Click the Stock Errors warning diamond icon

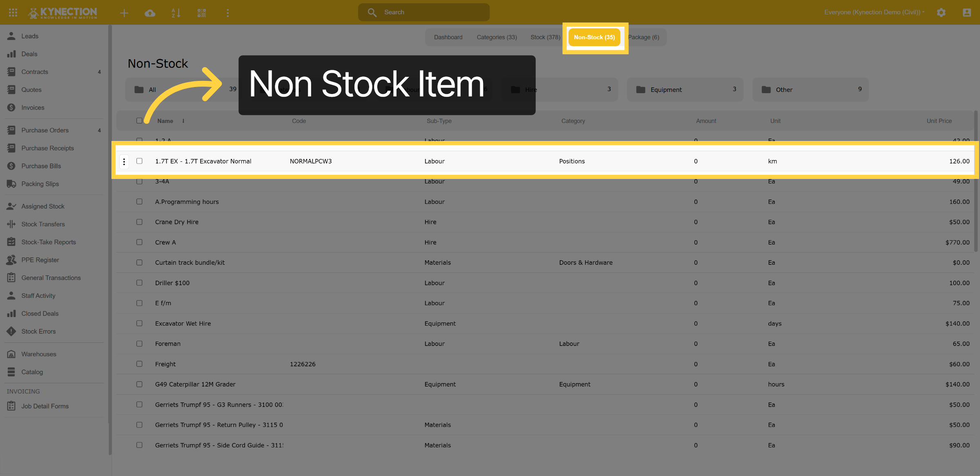pyautogui.click(x=11, y=331)
